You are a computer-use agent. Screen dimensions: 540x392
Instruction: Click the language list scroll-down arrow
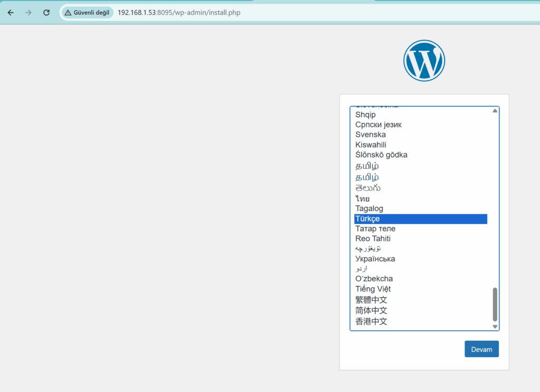495,327
